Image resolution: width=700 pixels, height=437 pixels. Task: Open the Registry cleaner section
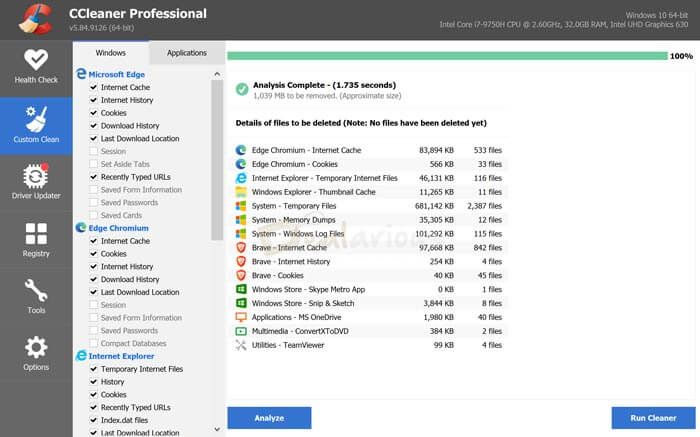[x=36, y=239]
